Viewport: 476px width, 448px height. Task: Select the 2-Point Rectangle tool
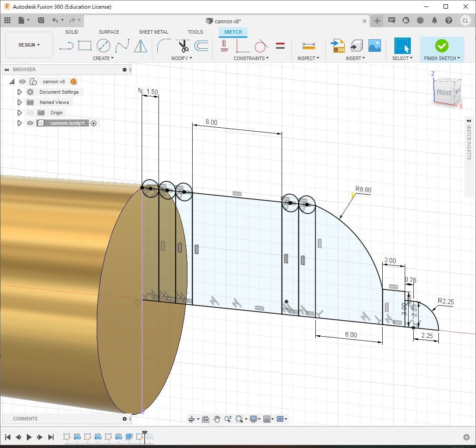click(85, 45)
